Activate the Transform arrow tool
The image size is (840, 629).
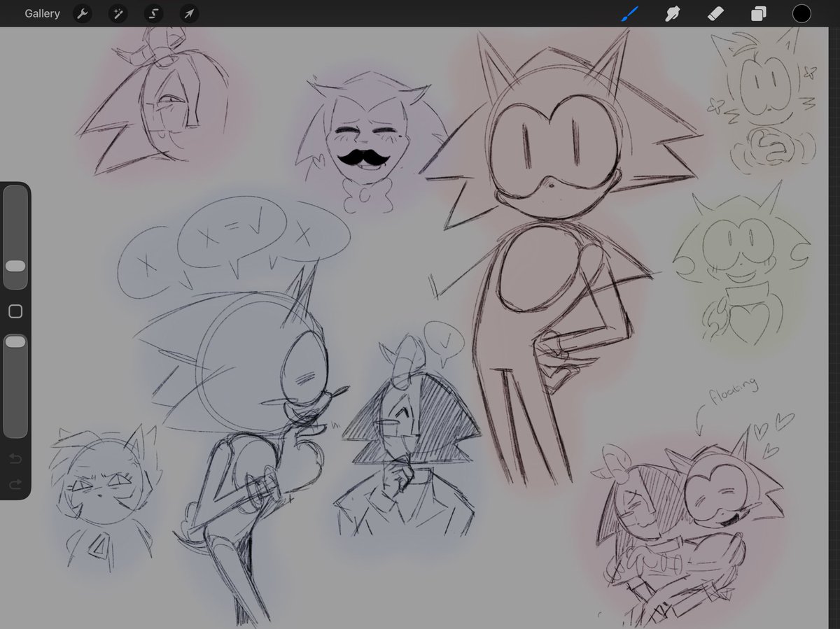point(189,13)
